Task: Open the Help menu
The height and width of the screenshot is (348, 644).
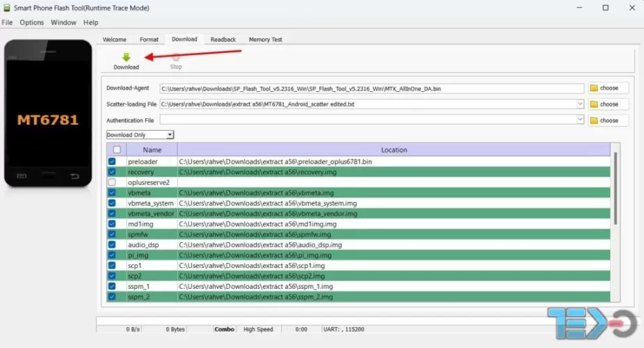Action: tap(91, 22)
